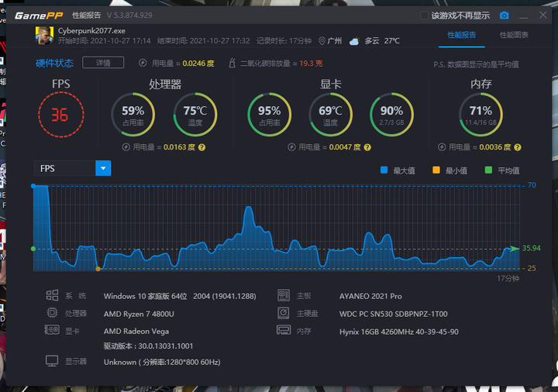This screenshot has width=558, height=392.
Task: Click the cloudy weather icon
Action: (354, 41)
